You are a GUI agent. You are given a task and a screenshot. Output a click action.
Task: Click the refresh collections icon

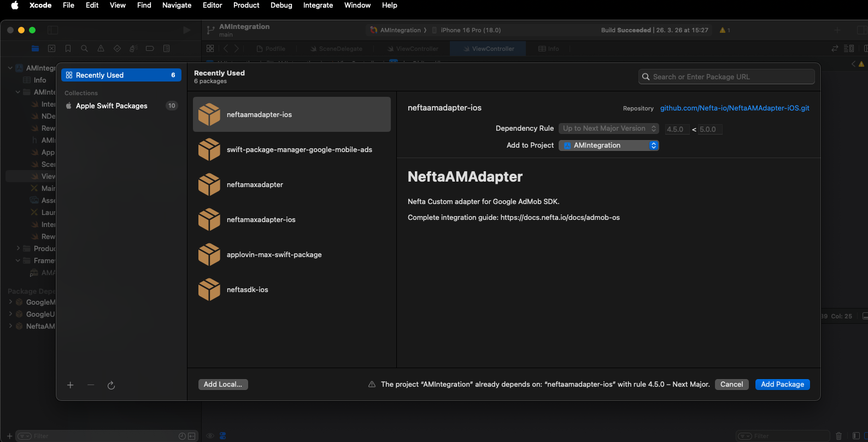(x=111, y=385)
